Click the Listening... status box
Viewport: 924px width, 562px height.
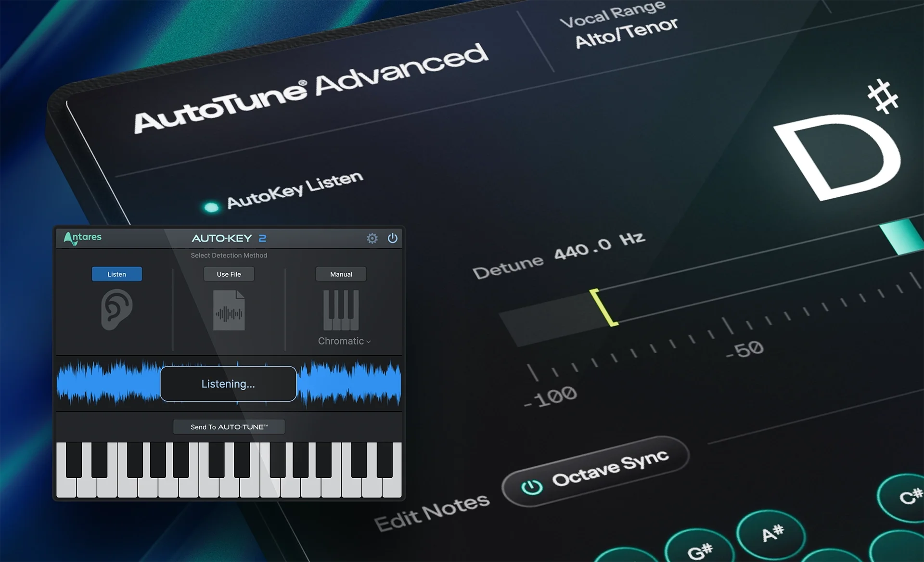[x=229, y=384]
